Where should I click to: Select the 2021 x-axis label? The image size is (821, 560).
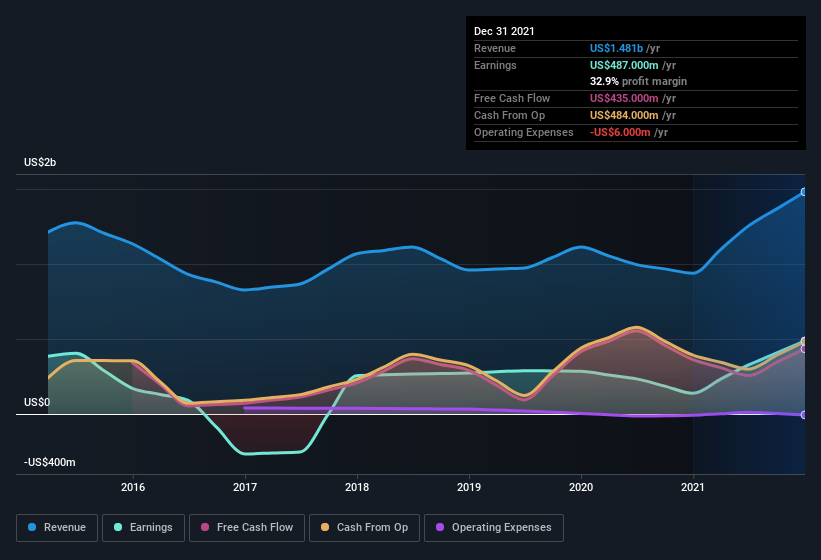(x=693, y=487)
